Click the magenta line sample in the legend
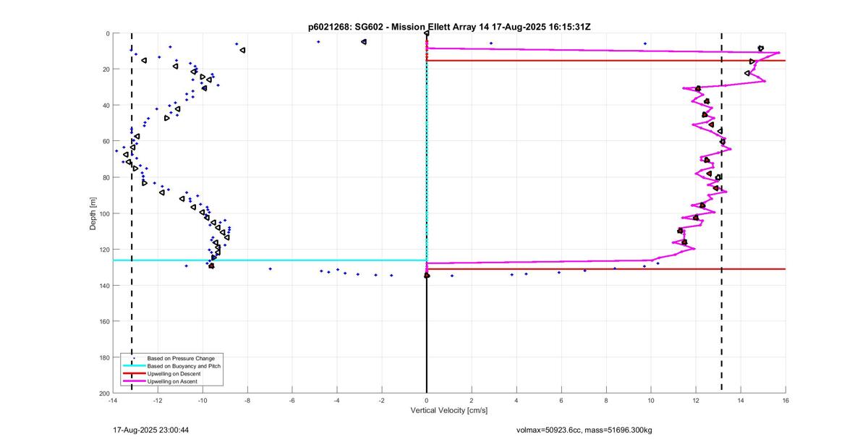Image resolution: width=868 pixels, height=442 pixels. point(134,381)
